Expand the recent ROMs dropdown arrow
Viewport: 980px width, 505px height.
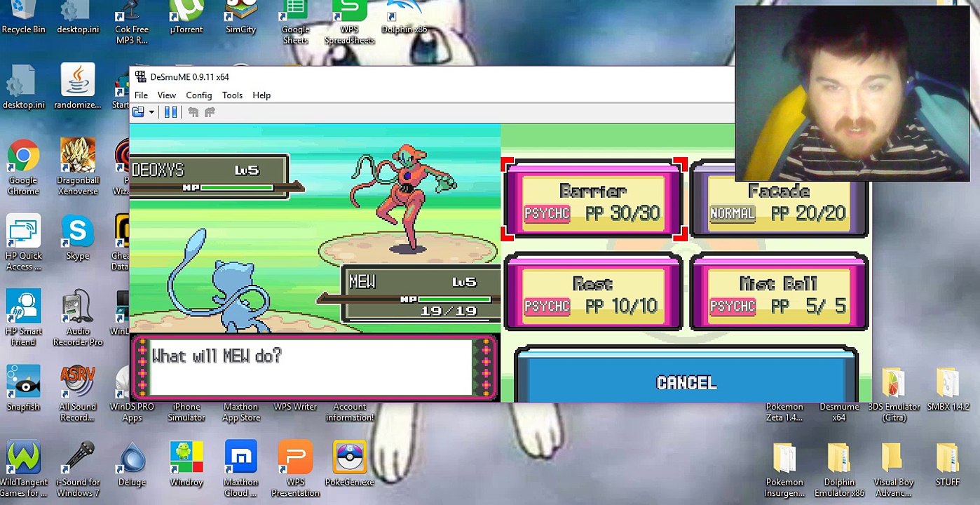151,112
